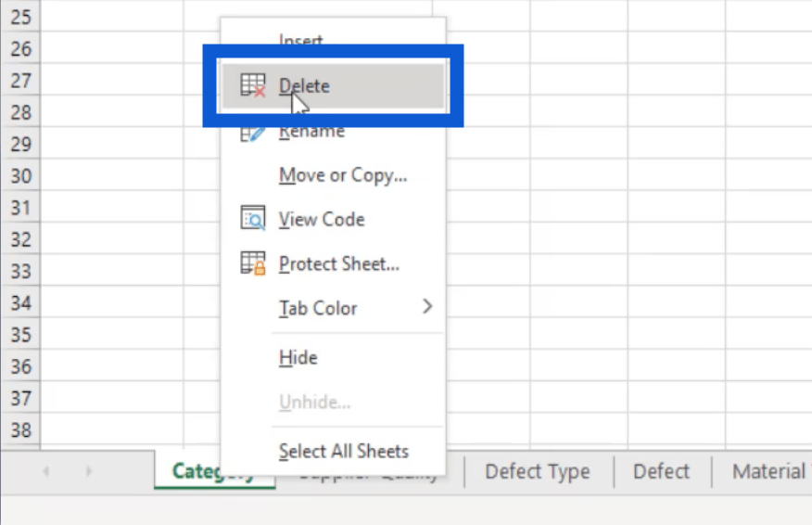Choose Hide from the context menu
The height and width of the screenshot is (525, 812).
[x=333, y=358]
